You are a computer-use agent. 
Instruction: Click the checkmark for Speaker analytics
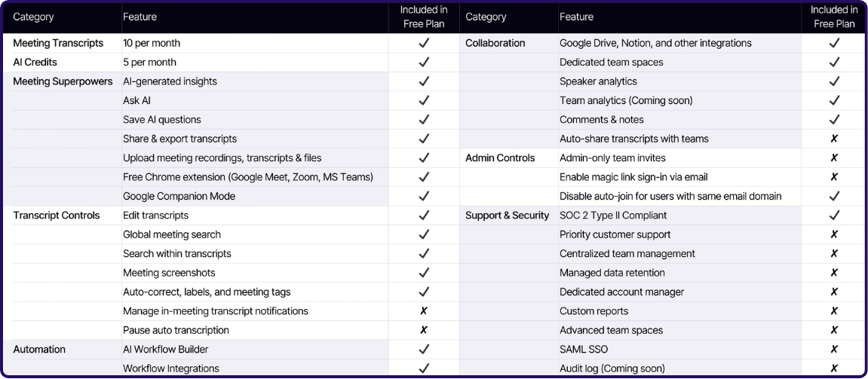[x=834, y=81]
